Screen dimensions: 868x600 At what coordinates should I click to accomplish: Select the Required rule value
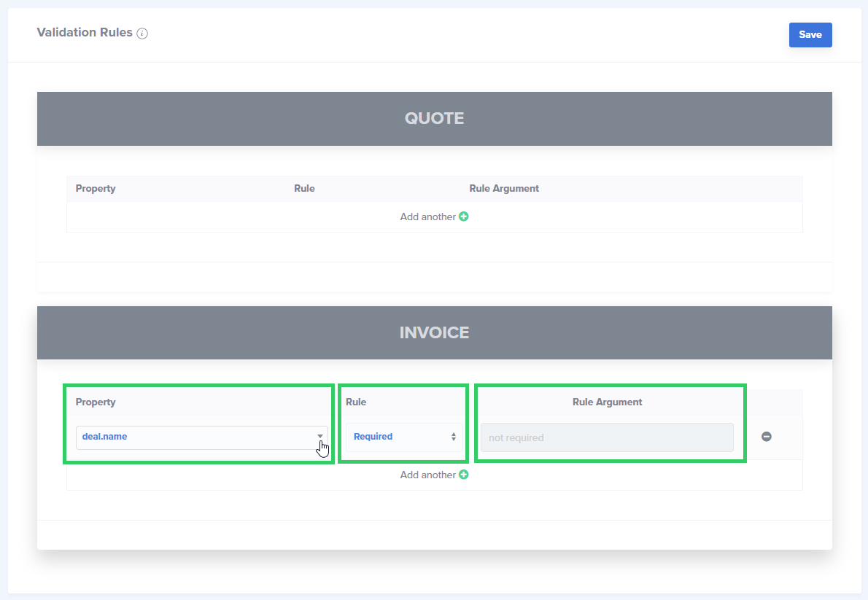pyautogui.click(x=373, y=436)
